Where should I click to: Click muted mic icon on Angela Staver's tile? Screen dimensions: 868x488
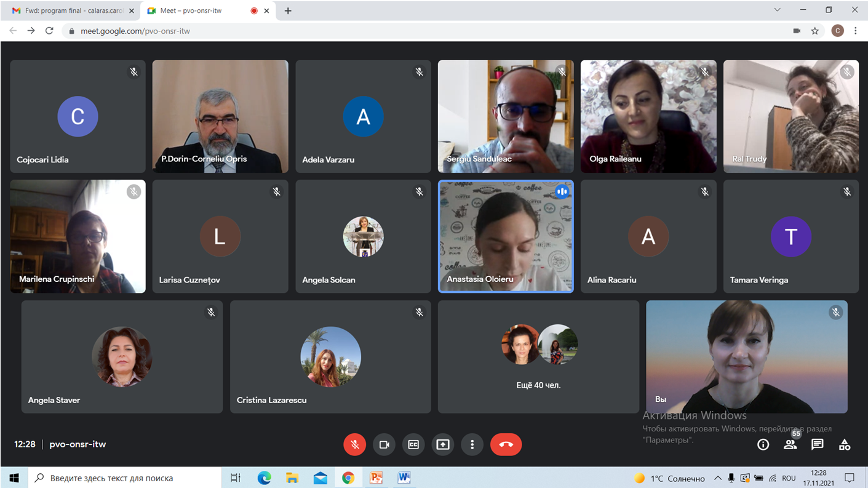211,313
